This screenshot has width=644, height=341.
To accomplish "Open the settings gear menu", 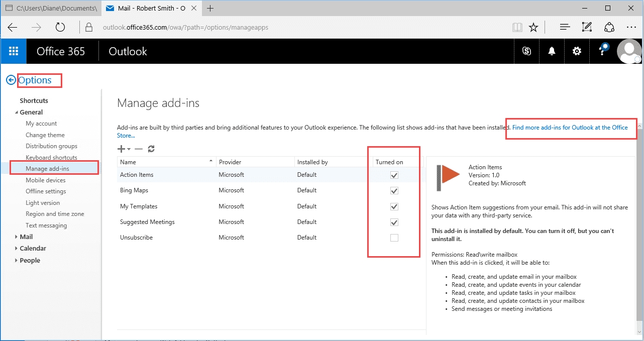I will point(577,51).
